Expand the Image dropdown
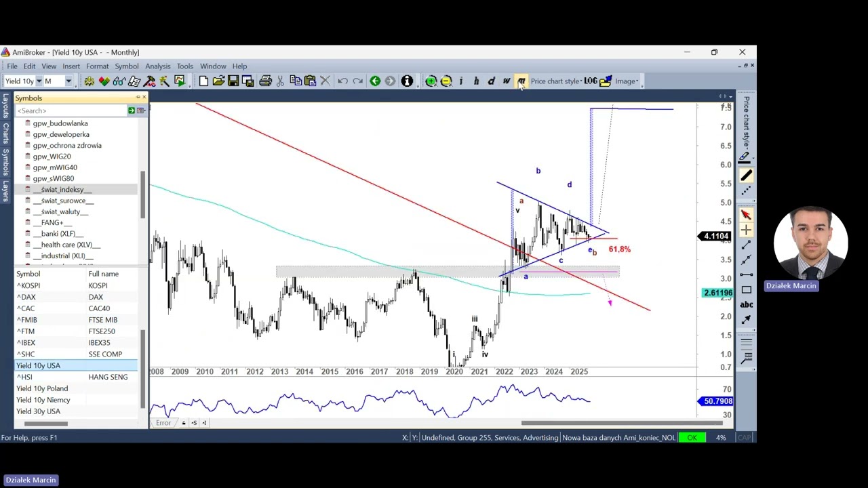 627,81
